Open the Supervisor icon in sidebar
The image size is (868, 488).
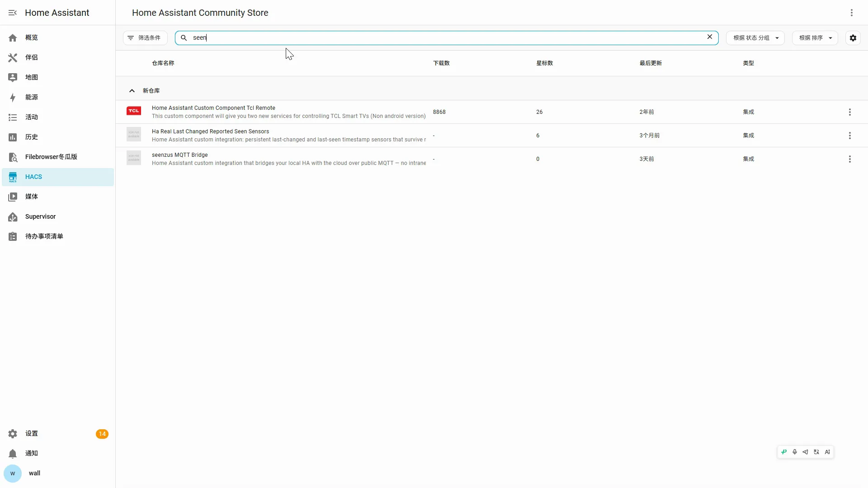13,217
